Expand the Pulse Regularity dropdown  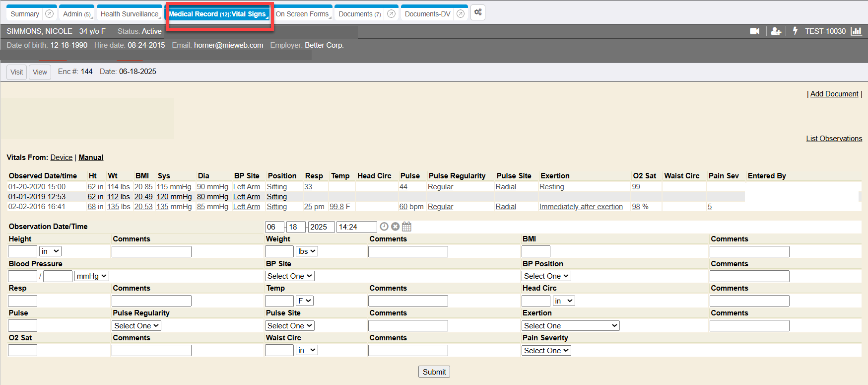tap(136, 326)
